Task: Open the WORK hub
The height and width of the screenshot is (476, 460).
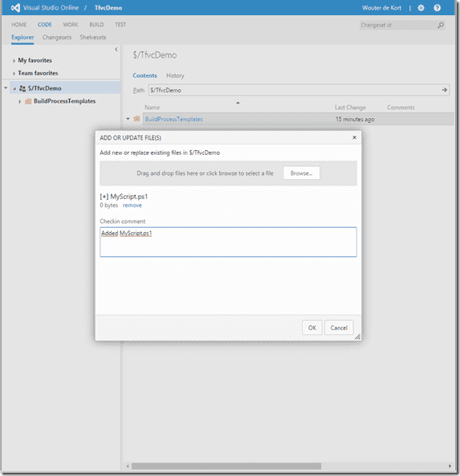Action: click(71, 25)
